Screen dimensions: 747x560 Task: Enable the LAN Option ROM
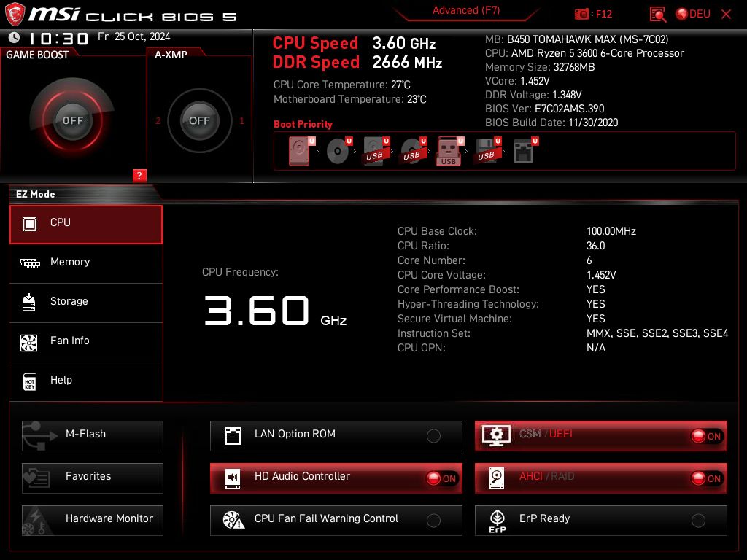tap(434, 435)
